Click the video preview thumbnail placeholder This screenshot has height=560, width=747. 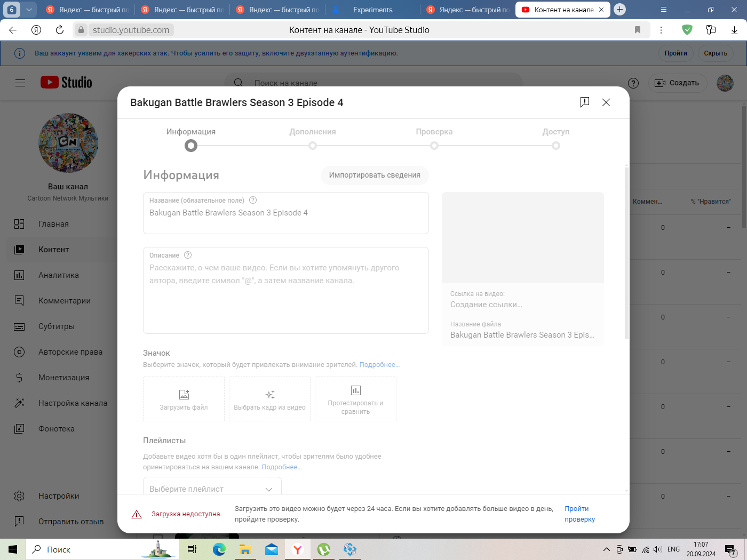coord(523,237)
